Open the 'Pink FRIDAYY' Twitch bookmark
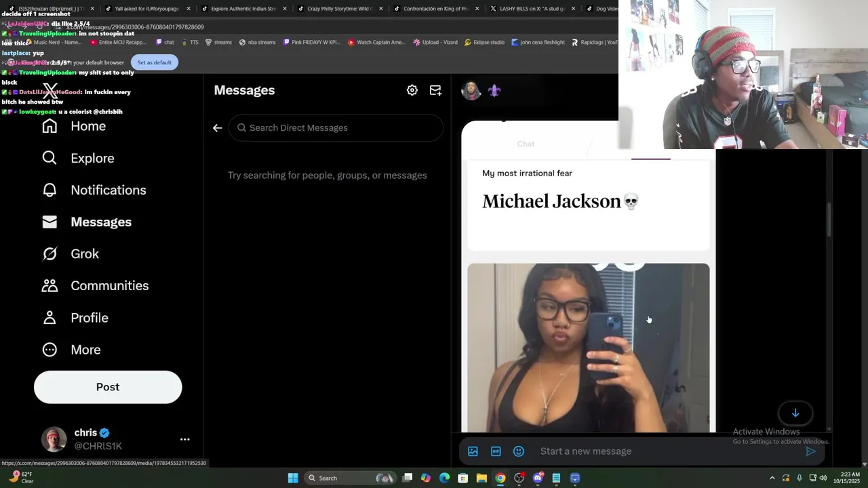This screenshot has width=868, height=488. 311,42
